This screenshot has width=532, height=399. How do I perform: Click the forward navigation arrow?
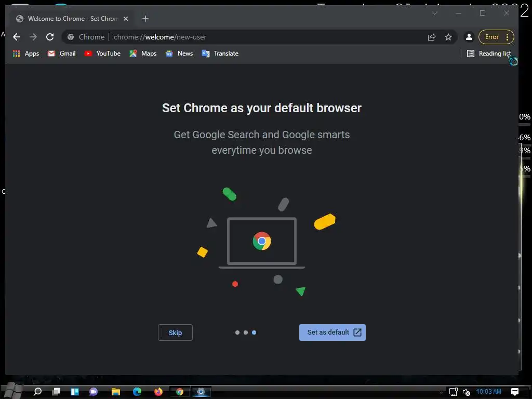33,37
